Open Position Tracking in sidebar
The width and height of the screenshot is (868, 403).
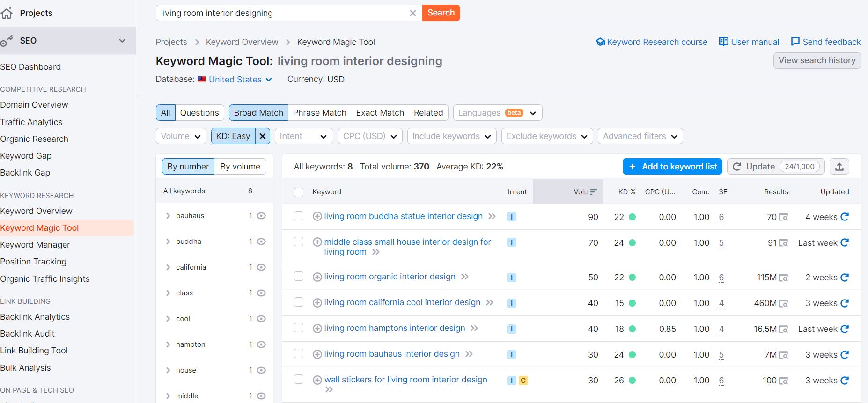(33, 262)
